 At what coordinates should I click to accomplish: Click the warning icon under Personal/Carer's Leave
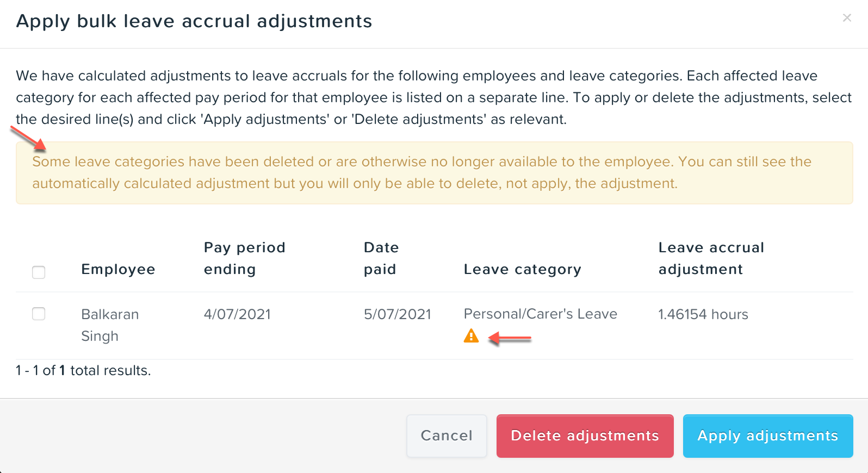coord(471,335)
